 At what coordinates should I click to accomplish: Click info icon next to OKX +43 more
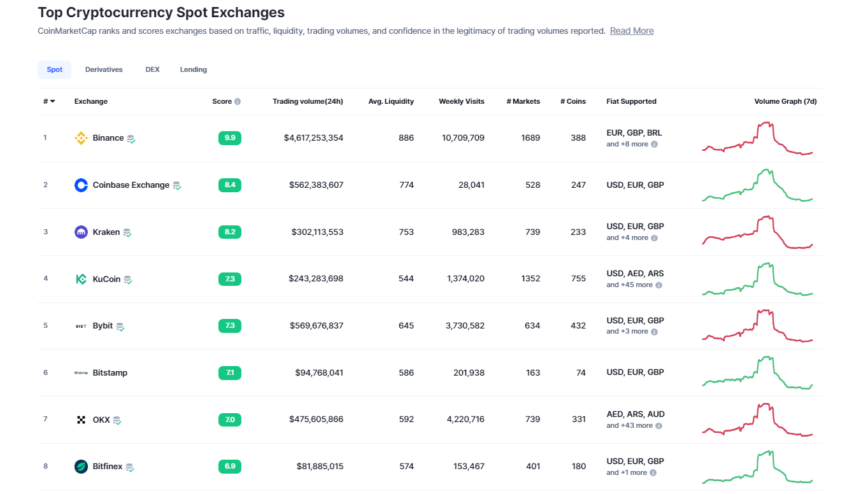[x=659, y=426]
